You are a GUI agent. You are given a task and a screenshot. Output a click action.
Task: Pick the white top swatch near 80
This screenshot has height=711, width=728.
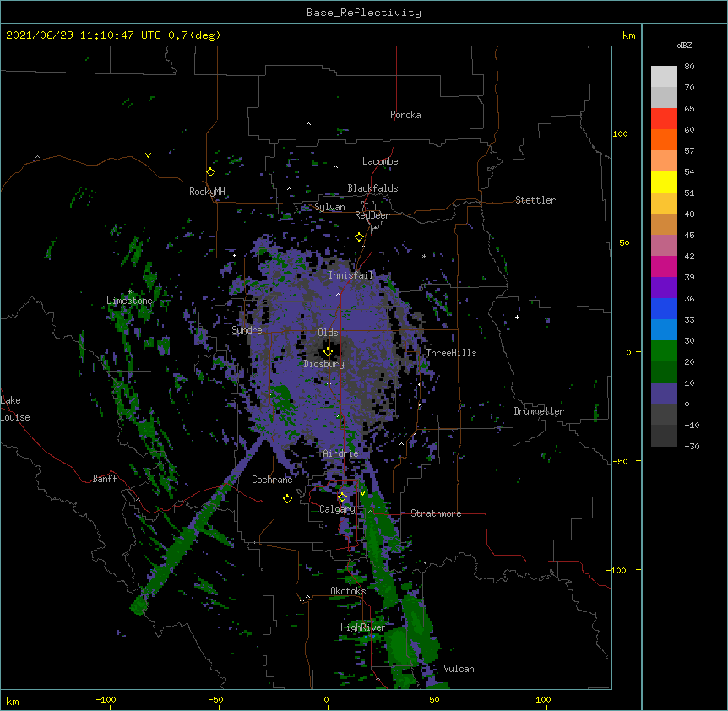664,77
